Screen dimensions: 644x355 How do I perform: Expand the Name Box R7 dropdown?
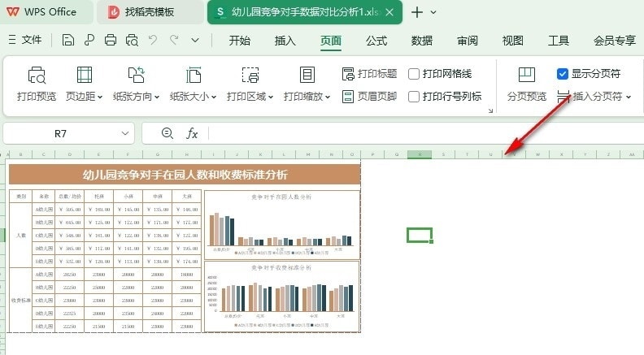125,133
